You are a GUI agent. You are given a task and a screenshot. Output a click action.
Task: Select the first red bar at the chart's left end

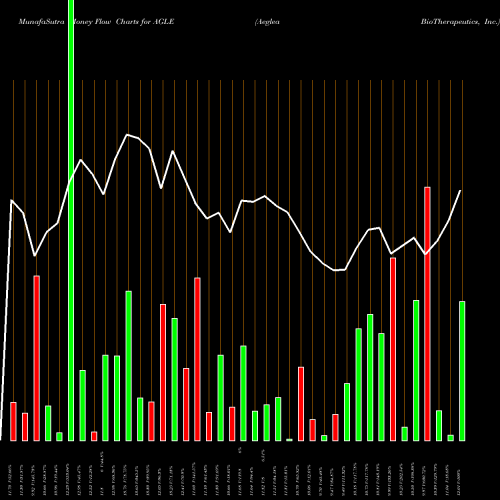(13, 422)
